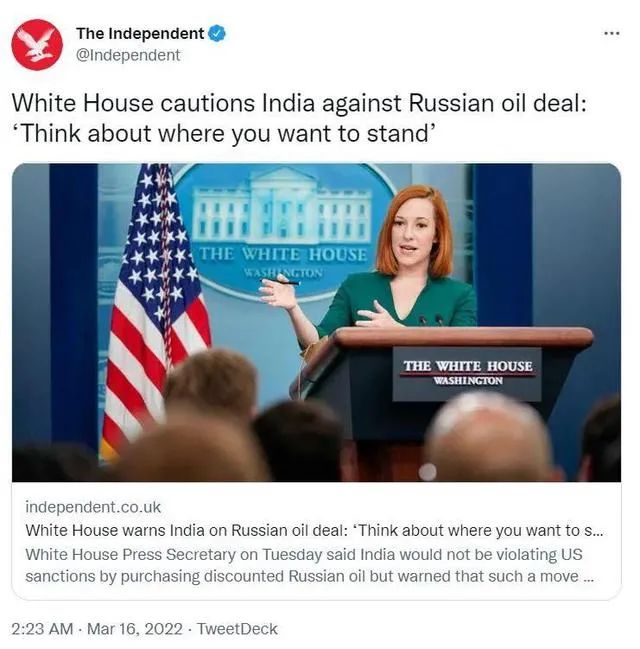
Task: Open The Independent profile avatar
Action: (37, 45)
